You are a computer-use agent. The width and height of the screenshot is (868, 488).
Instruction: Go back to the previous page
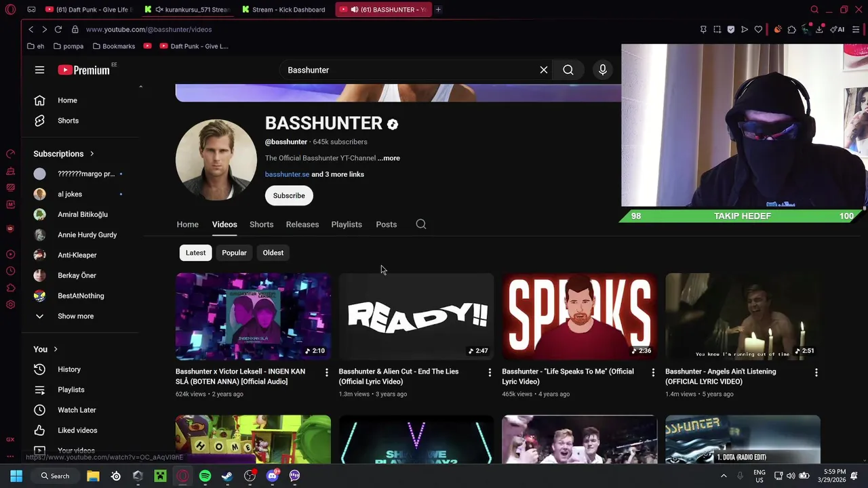[x=31, y=29]
